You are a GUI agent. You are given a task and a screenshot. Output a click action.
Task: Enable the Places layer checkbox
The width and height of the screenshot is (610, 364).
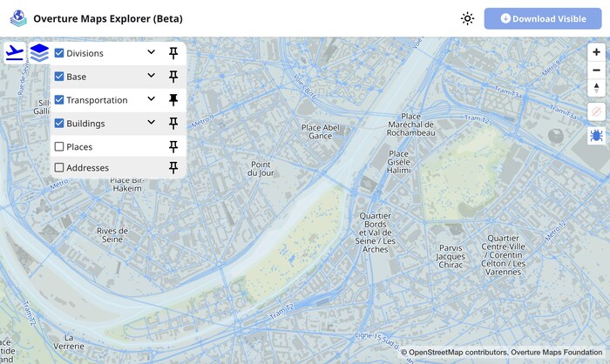coord(59,146)
